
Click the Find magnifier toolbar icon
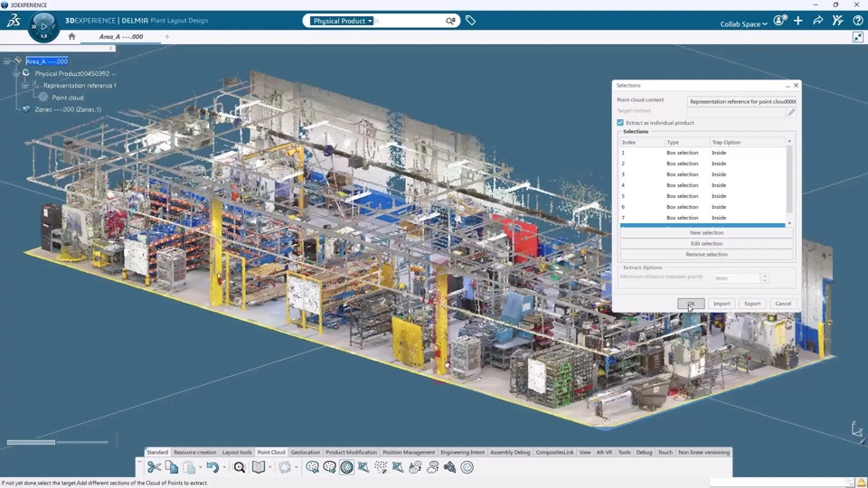[239, 467]
